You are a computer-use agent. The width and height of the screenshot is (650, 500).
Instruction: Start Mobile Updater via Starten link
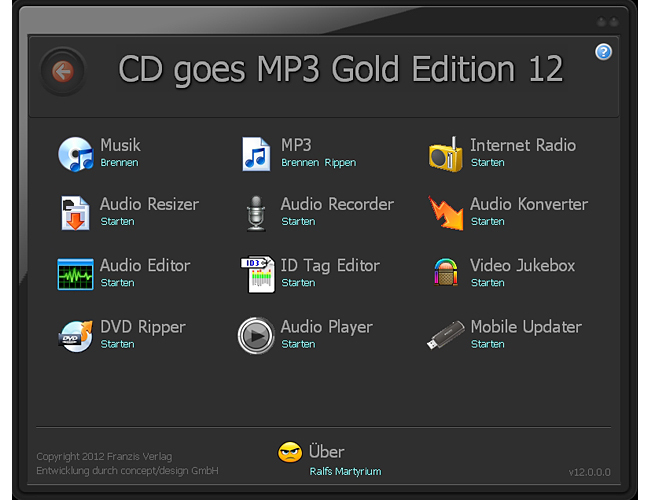[x=488, y=344]
